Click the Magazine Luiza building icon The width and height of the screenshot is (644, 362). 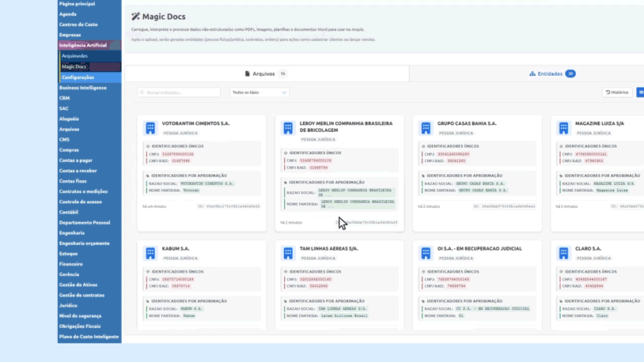click(x=563, y=128)
